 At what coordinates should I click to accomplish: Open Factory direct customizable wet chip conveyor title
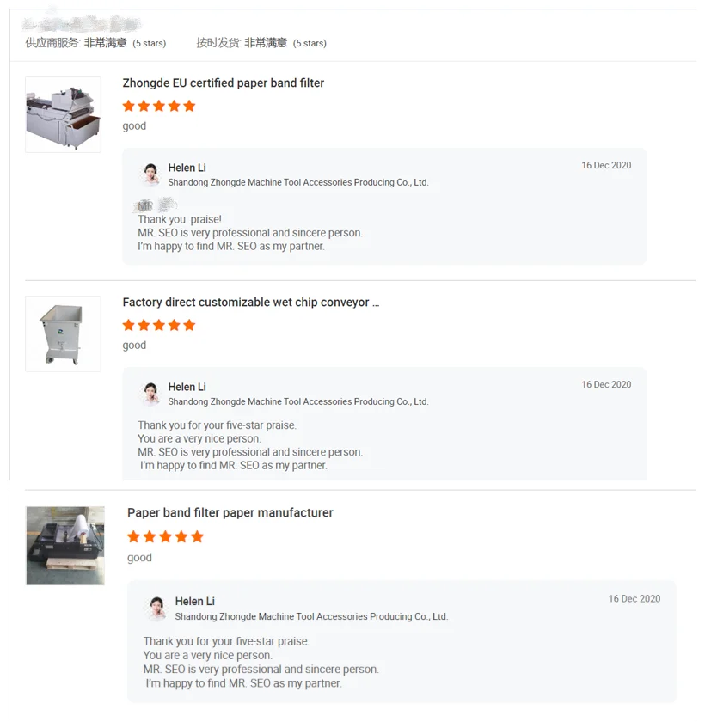point(251,303)
